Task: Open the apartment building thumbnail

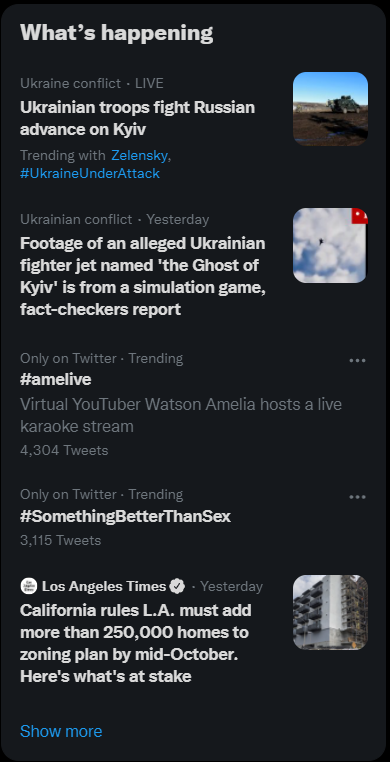Action: (330, 612)
